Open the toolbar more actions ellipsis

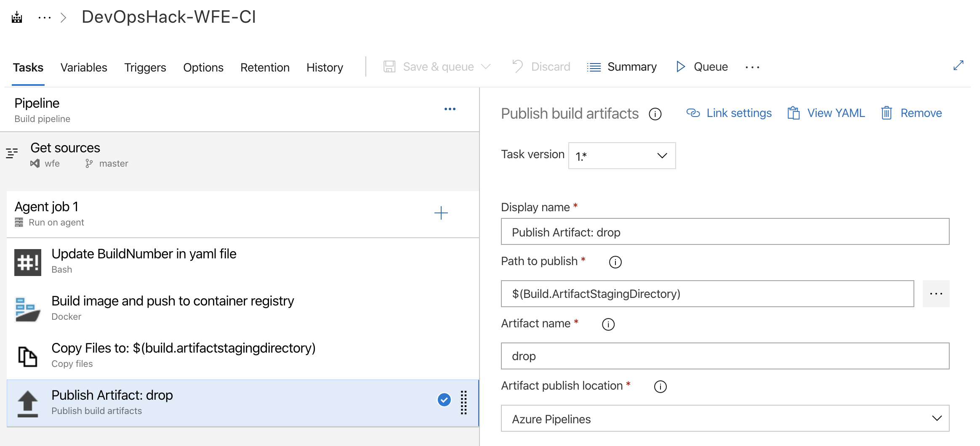coord(752,67)
